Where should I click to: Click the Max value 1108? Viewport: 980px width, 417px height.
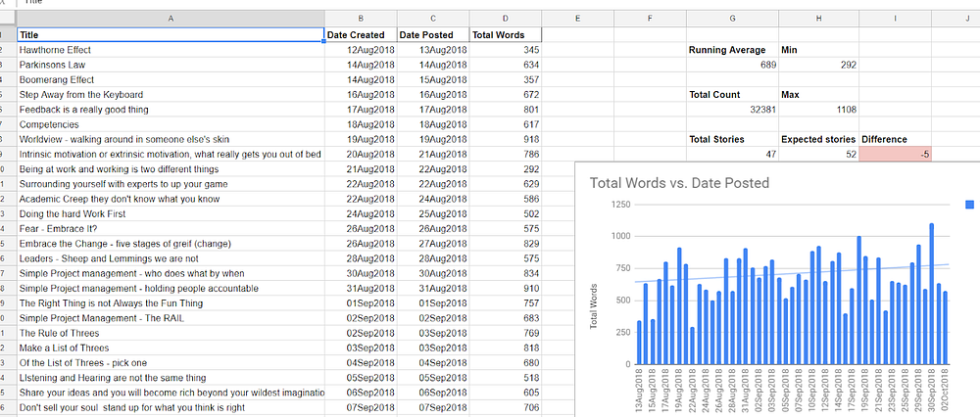(818, 110)
